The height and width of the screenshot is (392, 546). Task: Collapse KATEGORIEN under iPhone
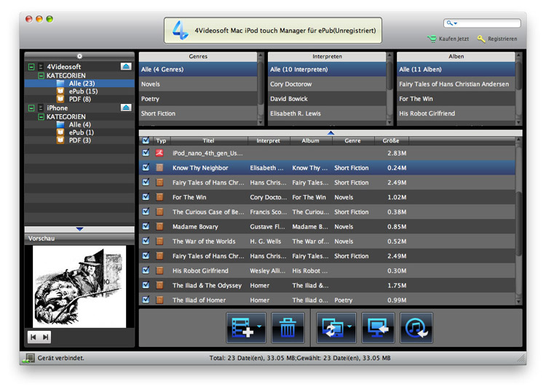41,116
